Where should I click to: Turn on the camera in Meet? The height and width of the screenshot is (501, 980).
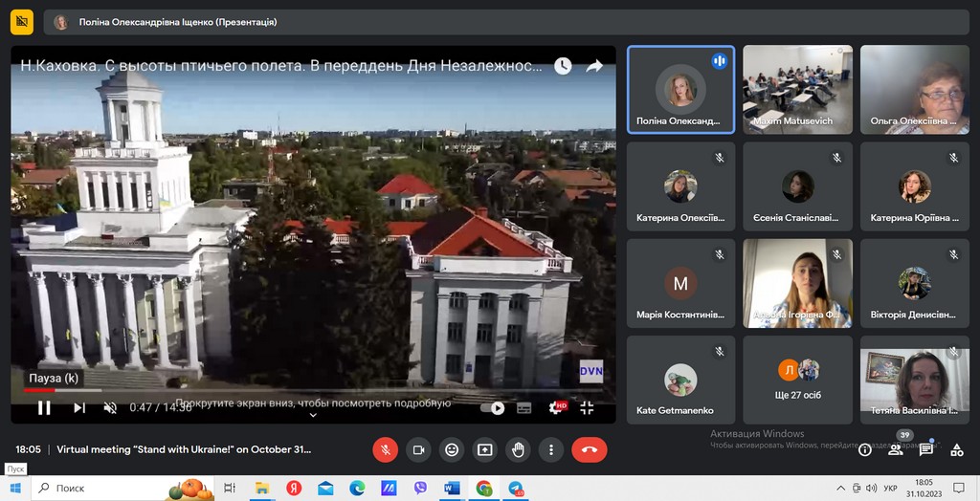[418, 449]
